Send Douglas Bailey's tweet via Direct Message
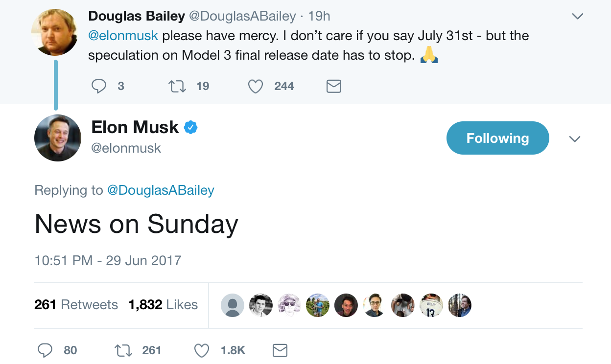The image size is (611, 364). pyautogui.click(x=333, y=87)
